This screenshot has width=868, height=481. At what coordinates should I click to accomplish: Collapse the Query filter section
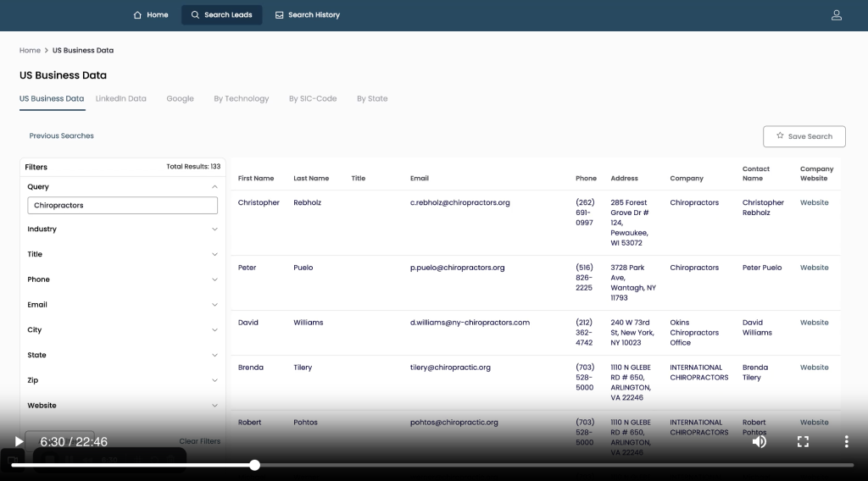[x=214, y=187]
